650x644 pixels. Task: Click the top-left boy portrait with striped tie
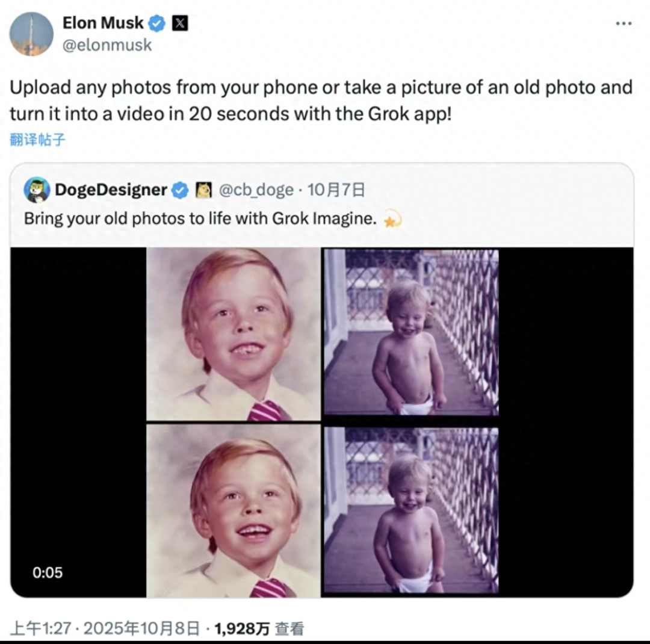click(x=234, y=334)
